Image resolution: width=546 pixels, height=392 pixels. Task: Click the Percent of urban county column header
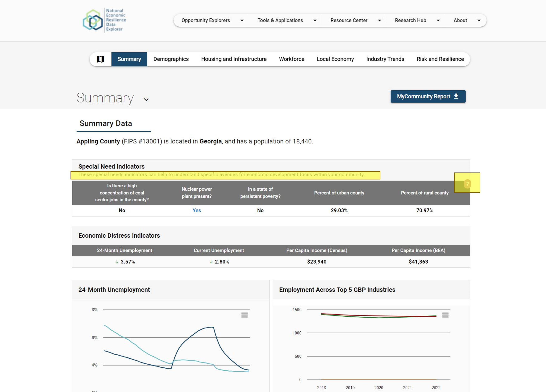click(339, 193)
